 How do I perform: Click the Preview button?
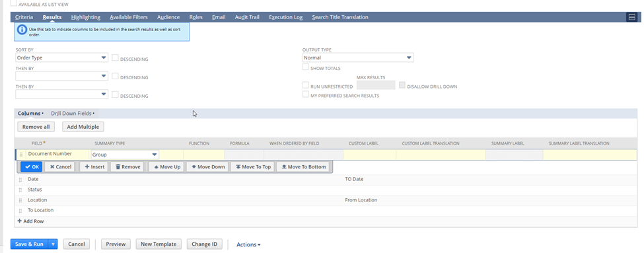point(116,244)
